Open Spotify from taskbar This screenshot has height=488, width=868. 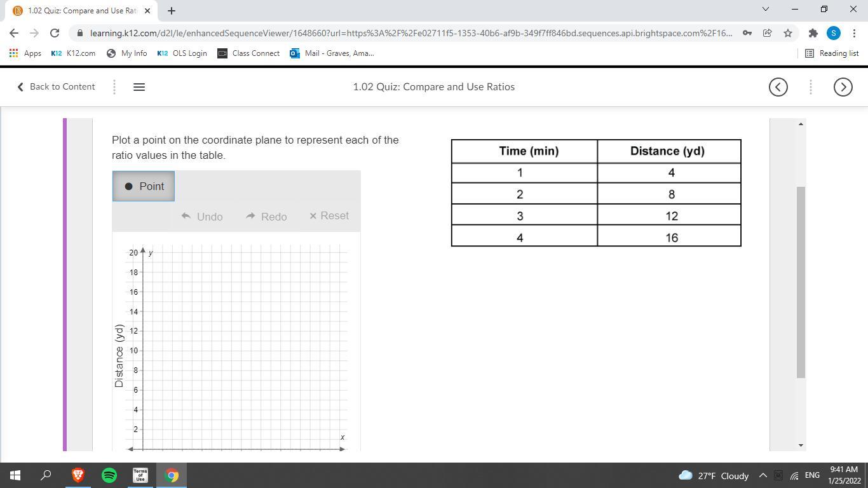(x=109, y=475)
